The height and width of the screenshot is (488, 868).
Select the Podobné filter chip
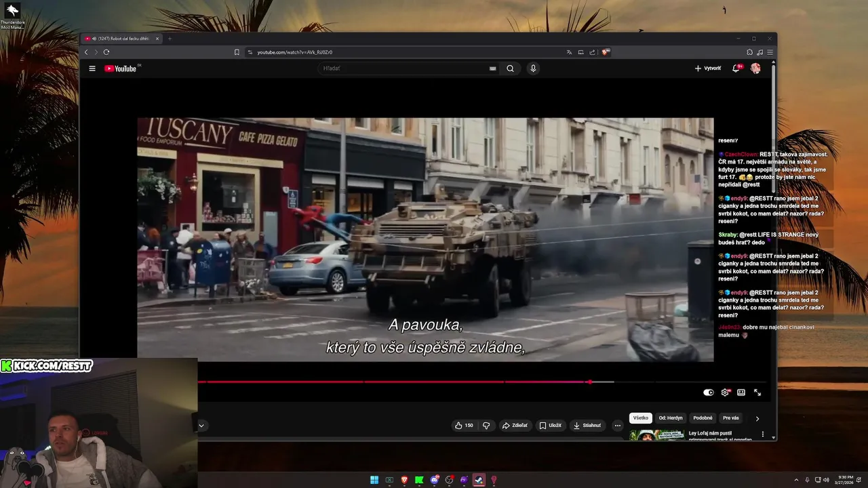703,418
